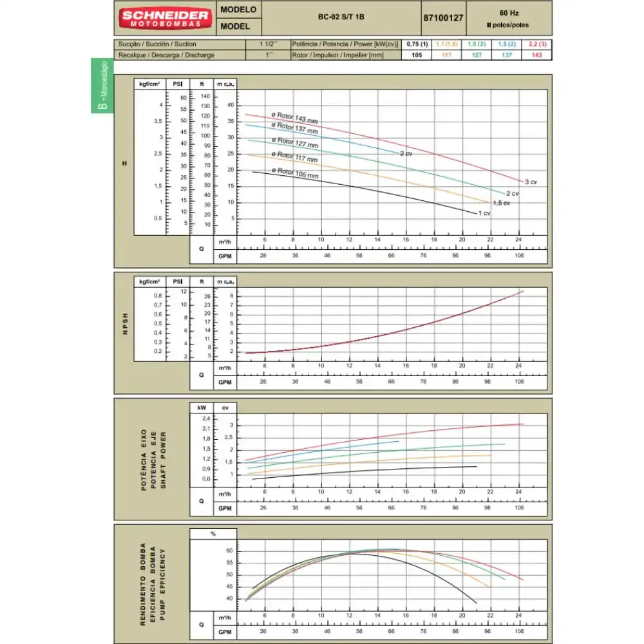
Task: Click the '3 cv' curve end label
Action: point(531,182)
